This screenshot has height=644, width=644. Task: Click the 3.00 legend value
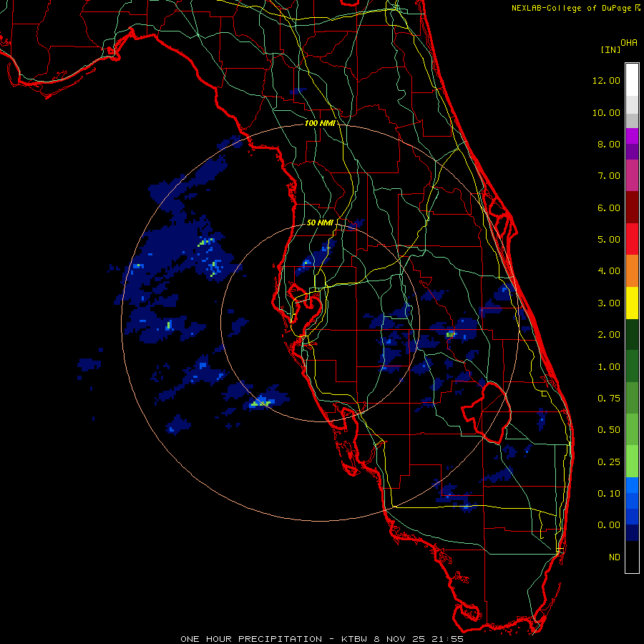[609, 303]
